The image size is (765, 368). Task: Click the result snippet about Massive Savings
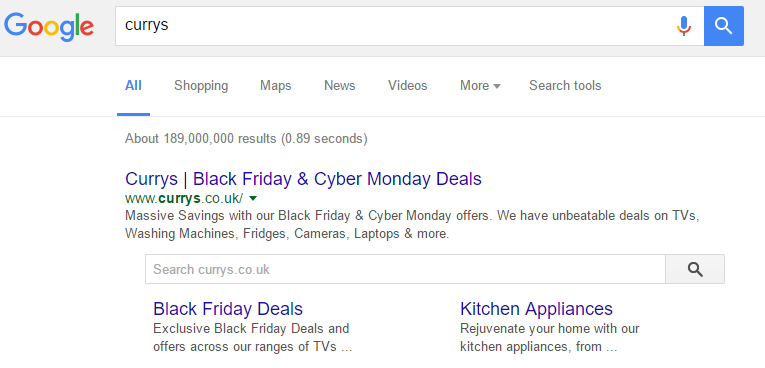[412, 225]
